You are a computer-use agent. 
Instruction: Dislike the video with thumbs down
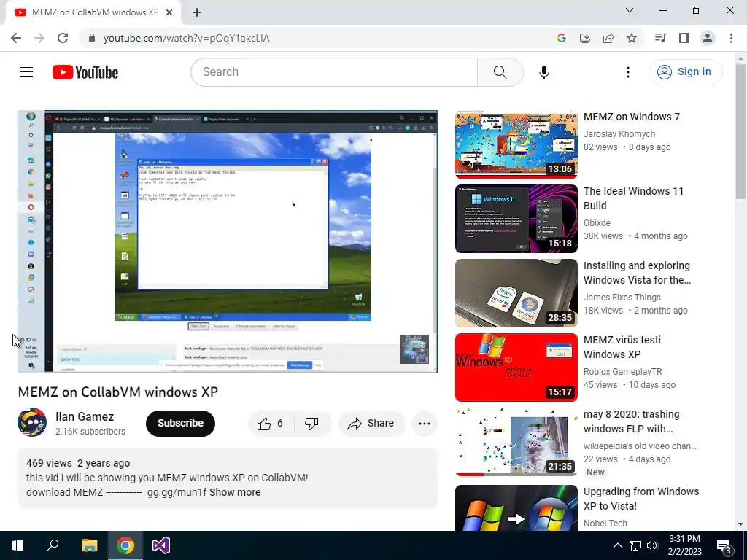(311, 424)
